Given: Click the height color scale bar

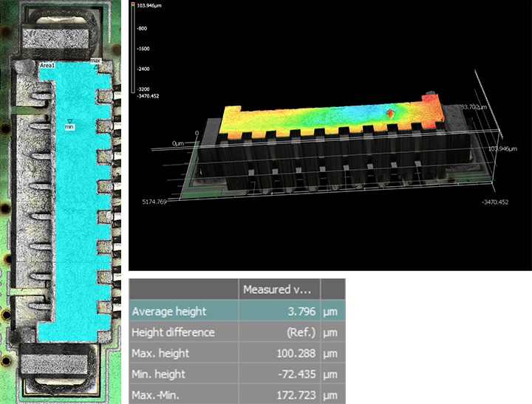Looking at the screenshot, I should point(132,49).
